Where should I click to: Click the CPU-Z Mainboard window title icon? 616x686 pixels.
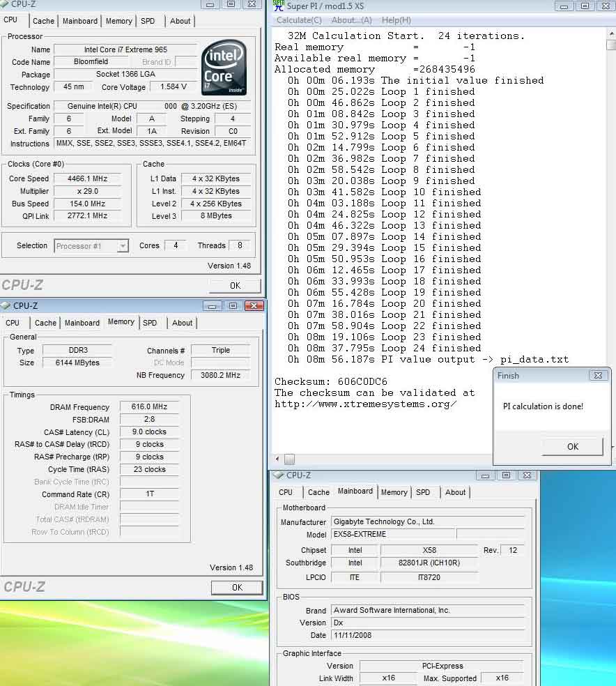point(278,475)
